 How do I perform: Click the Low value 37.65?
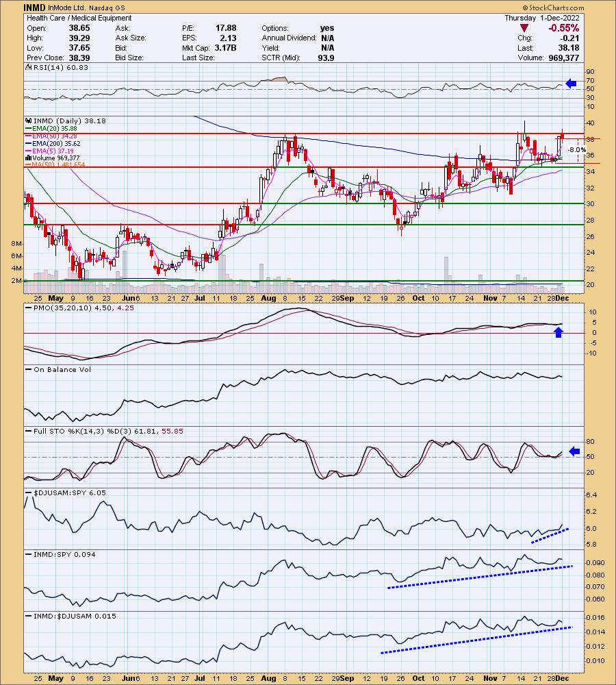[x=79, y=48]
